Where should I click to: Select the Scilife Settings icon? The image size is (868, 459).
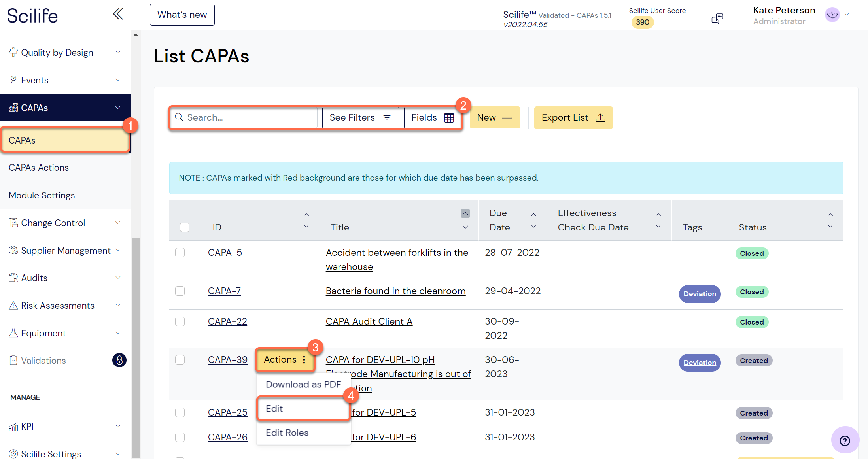13,453
